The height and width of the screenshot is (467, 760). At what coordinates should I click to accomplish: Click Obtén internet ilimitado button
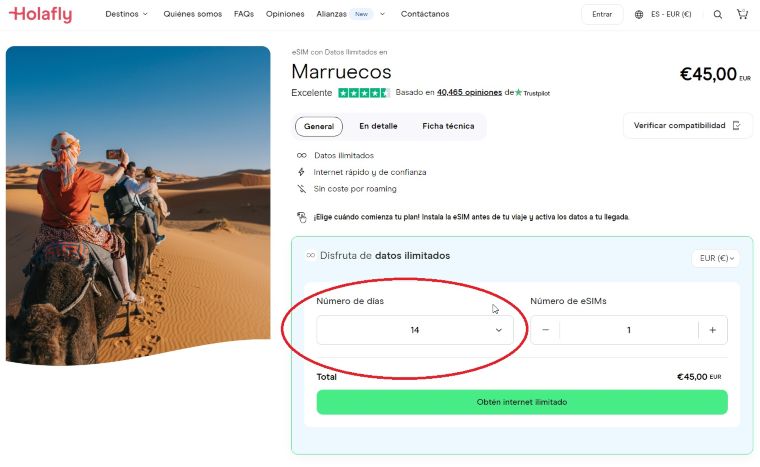[522, 402]
